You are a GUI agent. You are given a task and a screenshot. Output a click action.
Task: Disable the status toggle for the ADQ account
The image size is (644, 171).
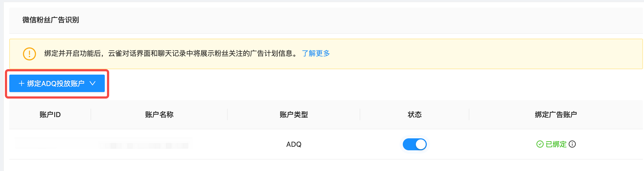415,144
